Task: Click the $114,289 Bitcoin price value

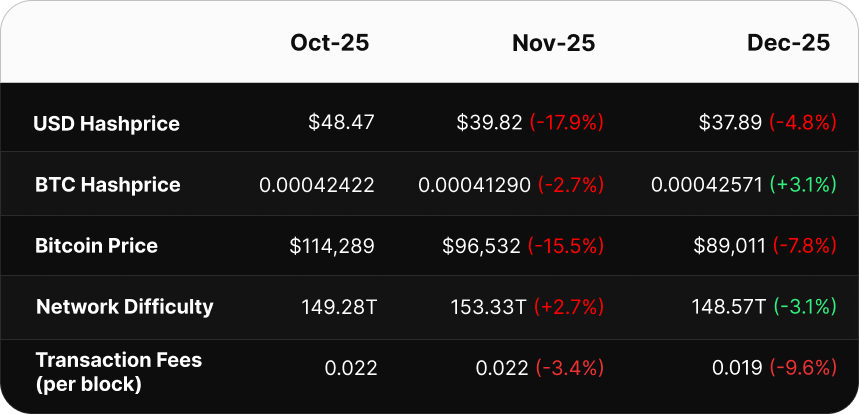Action: click(x=332, y=246)
